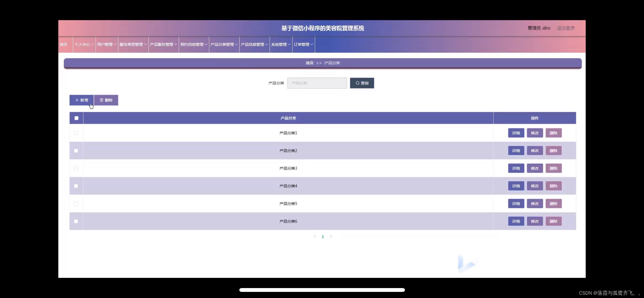Click the 查询 search button
The width and height of the screenshot is (644, 298).
point(362,83)
